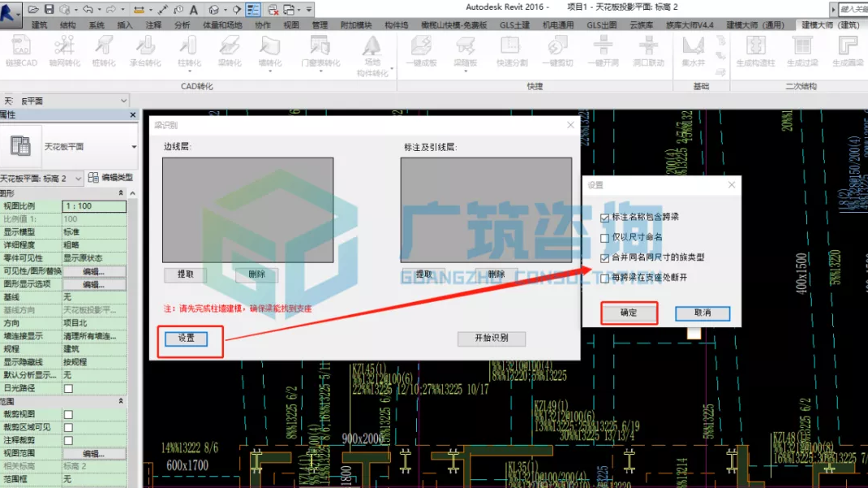Click the 视图比例 1 : 100 value field
The height and width of the screenshot is (488, 868).
[94, 206]
